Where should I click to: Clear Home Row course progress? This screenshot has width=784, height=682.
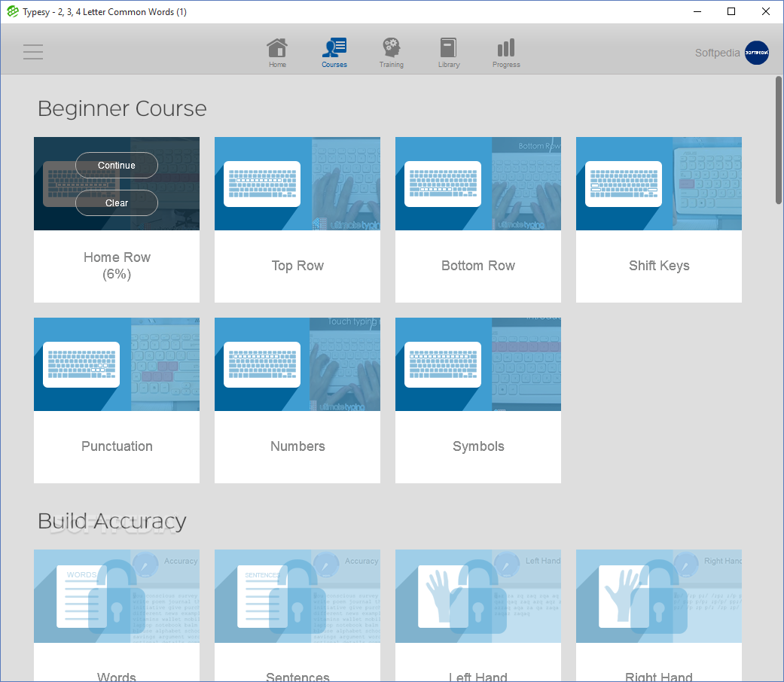[117, 202]
